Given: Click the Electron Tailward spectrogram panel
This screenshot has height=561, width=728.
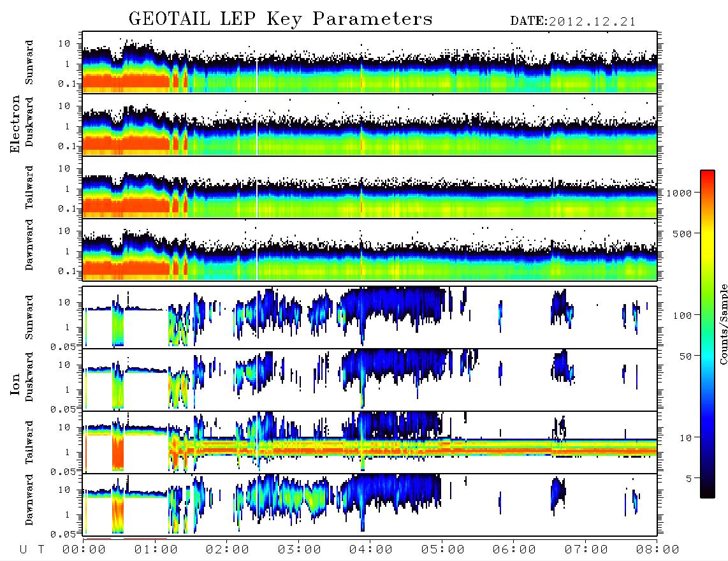Looking at the screenshot, I should [x=370, y=187].
